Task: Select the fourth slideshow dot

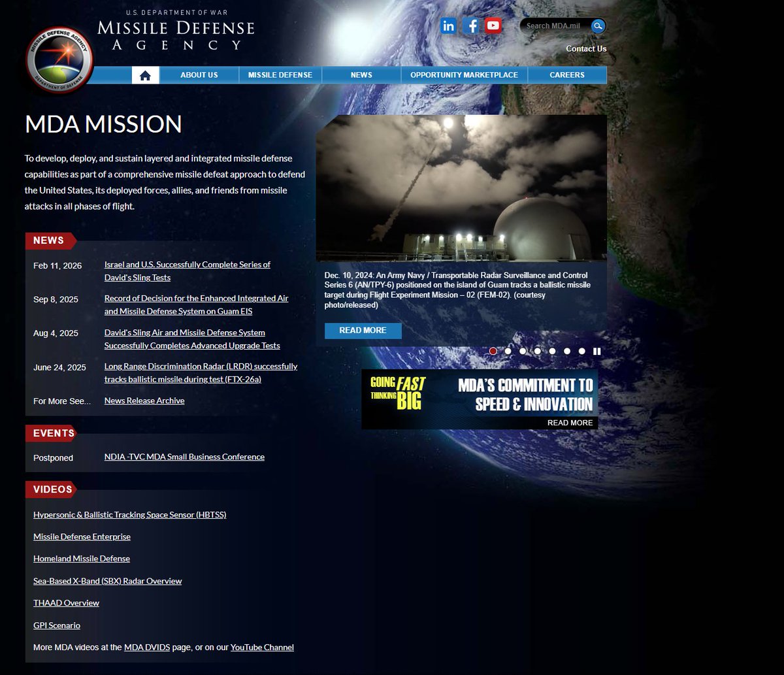Action: [x=538, y=351]
